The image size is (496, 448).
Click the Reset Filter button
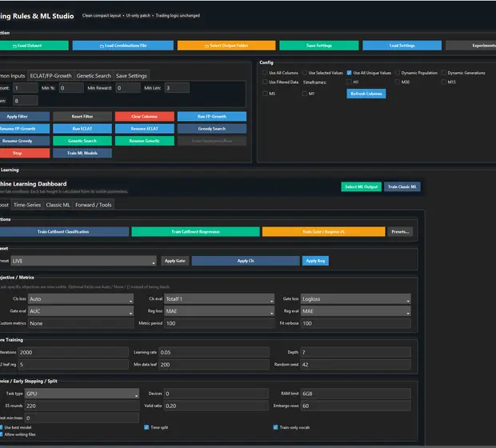click(82, 117)
